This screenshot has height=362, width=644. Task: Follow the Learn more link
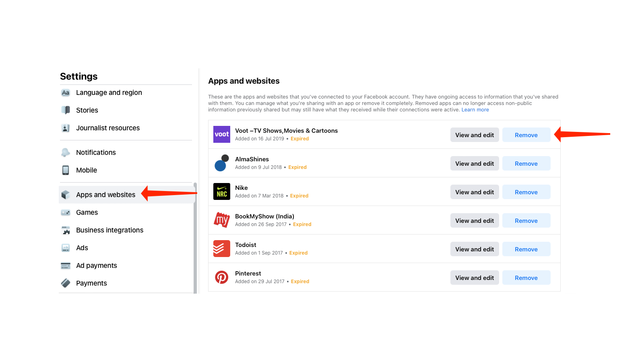[x=475, y=110]
